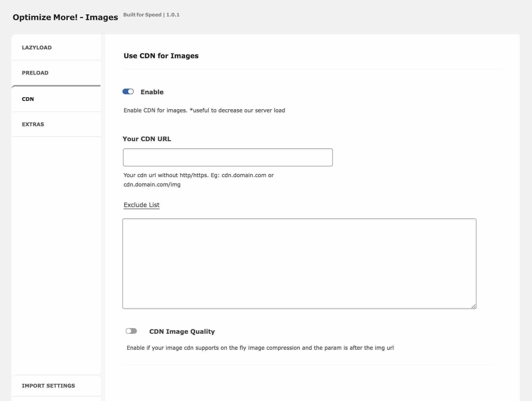
Task: Turn on CDN Image Quality toggle
Action: (131, 331)
